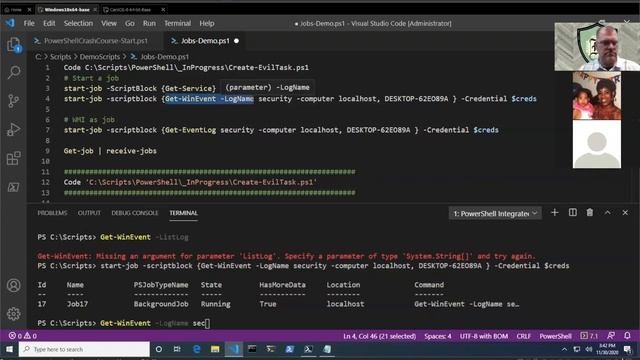The height and width of the screenshot is (360, 640).
Task: Change indentation via 'Spaces: 4'
Action: (x=438, y=336)
